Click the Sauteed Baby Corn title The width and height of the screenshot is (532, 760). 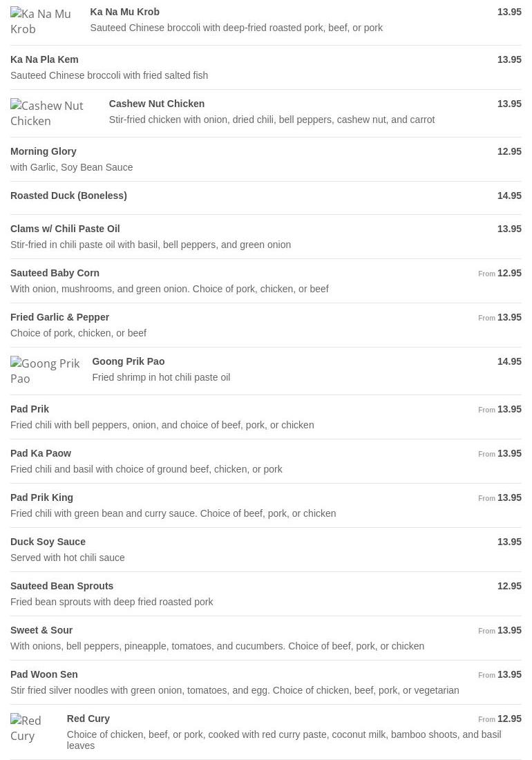point(55,273)
